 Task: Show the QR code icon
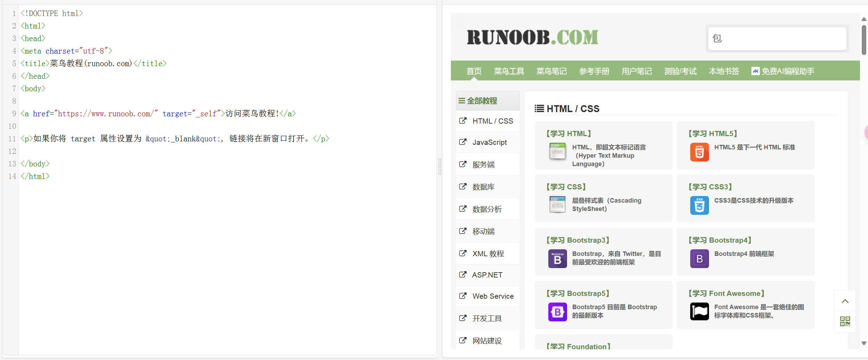845,321
